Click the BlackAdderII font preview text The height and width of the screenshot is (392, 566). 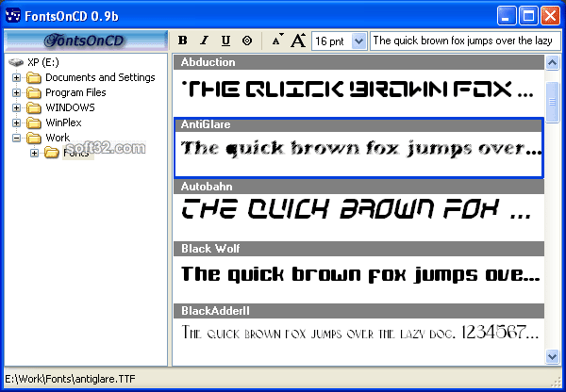tap(360, 332)
